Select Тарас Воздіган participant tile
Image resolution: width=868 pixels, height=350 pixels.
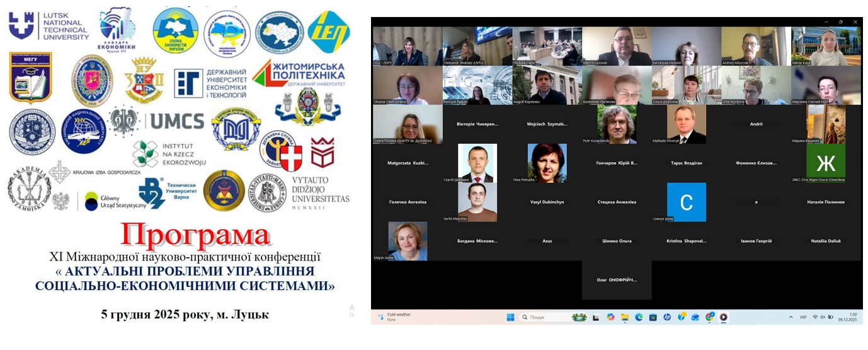click(x=686, y=163)
